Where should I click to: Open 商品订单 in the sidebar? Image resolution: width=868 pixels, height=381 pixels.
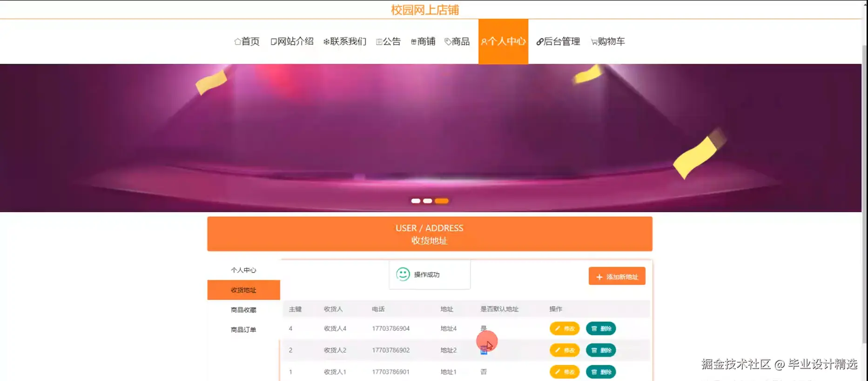[x=243, y=329]
